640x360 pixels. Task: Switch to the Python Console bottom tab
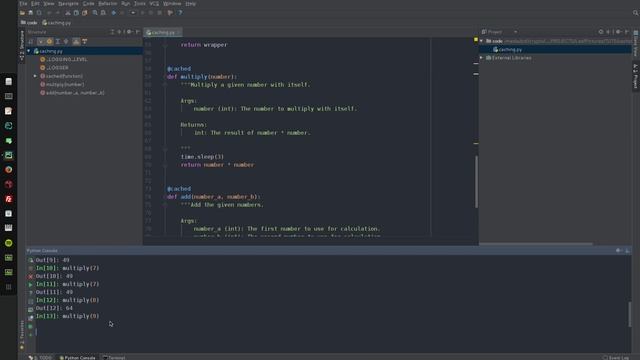(77, 357)
